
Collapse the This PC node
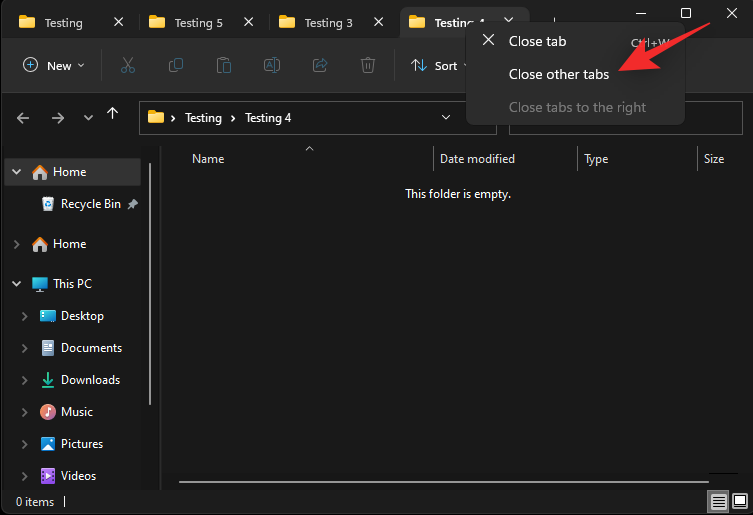[x=16, y=283]
